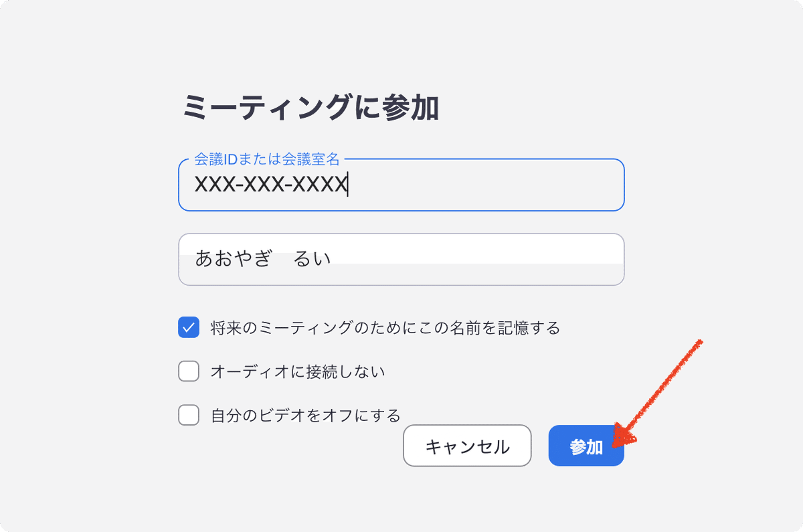The height and width of the screenshot is (532, 803).
Task: Click the meeting ID field blue border label
Action: 266,159
